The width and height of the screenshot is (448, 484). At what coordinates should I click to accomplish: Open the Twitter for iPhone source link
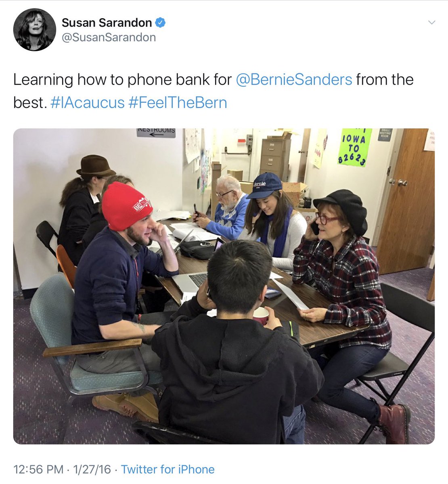[x=168, y=469]
